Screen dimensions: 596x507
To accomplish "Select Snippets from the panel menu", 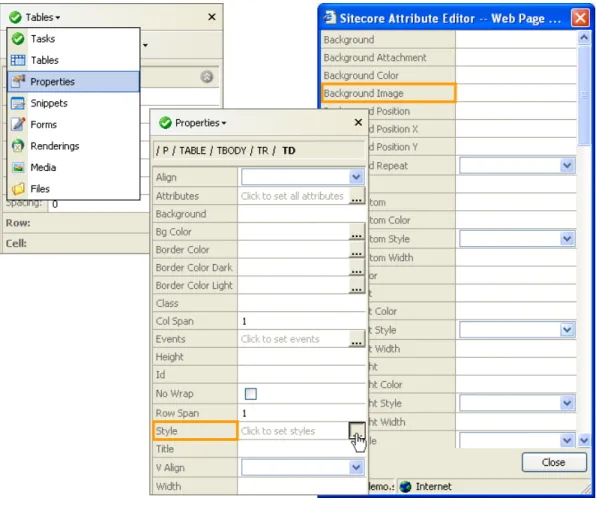I will click(x=74, y=103).
